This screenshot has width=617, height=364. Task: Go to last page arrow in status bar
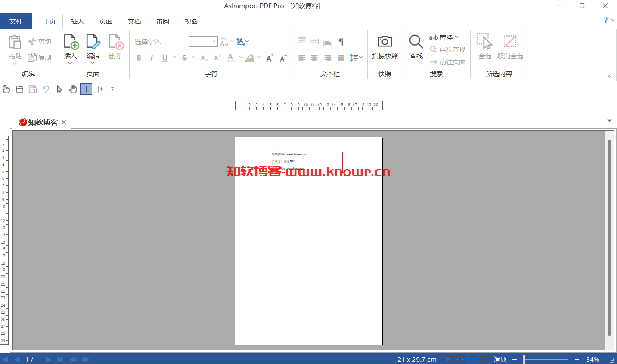click(x=60, y=359)
